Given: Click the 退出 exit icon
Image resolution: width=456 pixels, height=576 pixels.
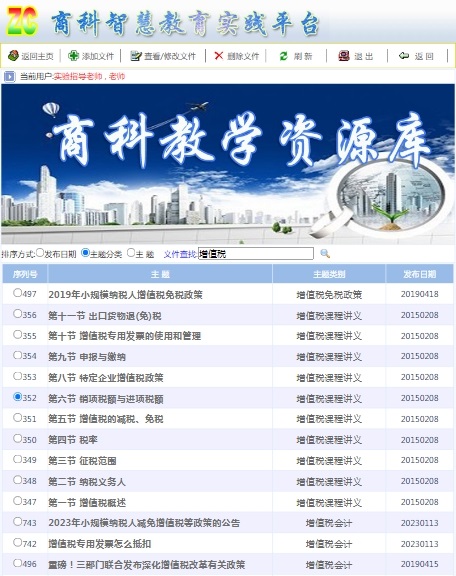Looking at the screenshot, I should point(344,56).
